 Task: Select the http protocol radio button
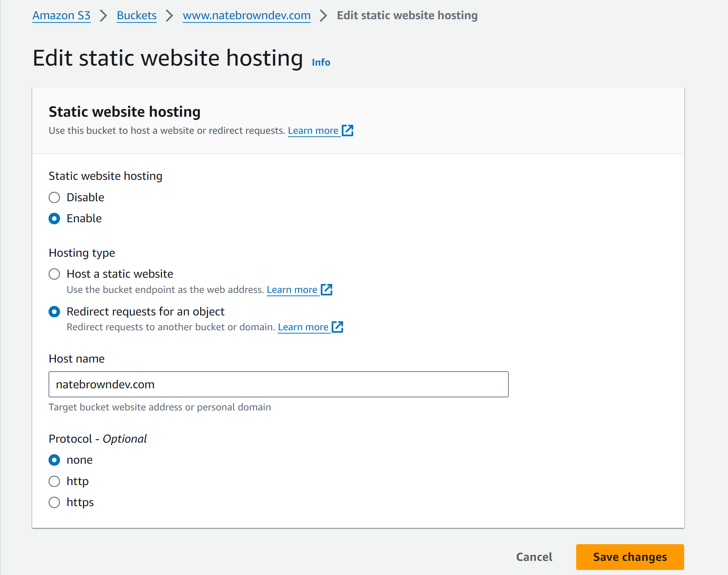pos(54,480)
